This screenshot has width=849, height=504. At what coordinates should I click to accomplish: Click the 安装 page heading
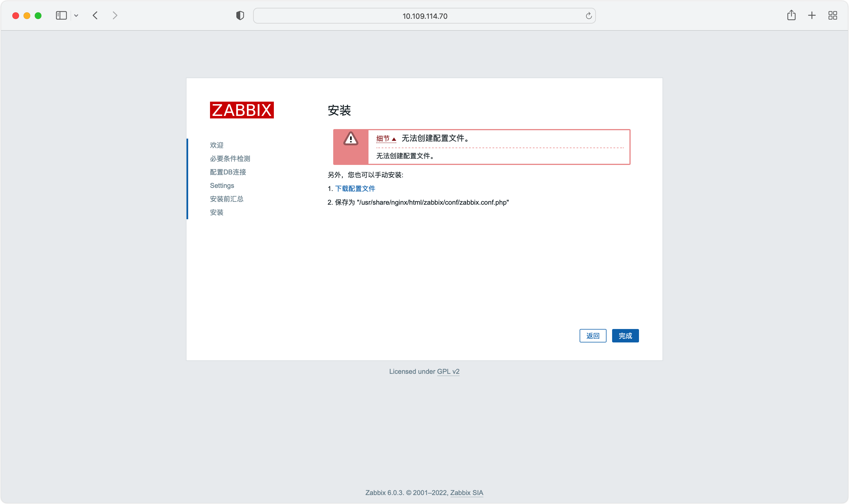(339, 110)
